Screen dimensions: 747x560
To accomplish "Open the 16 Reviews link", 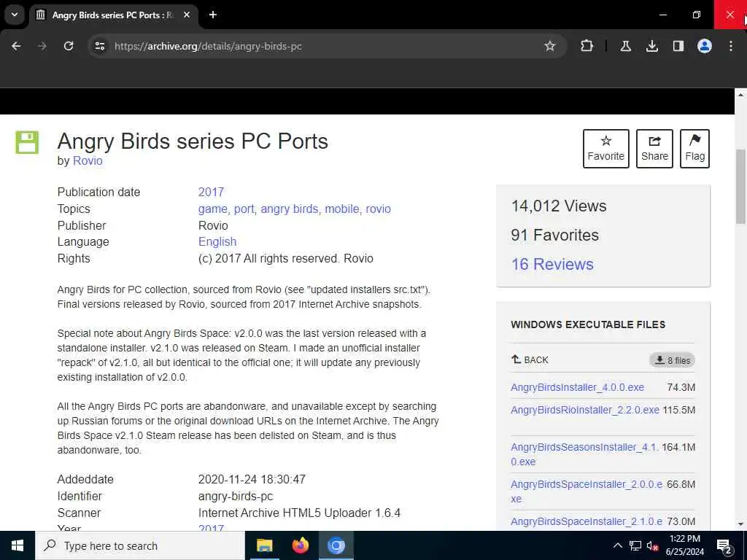I will coord(552,264).
